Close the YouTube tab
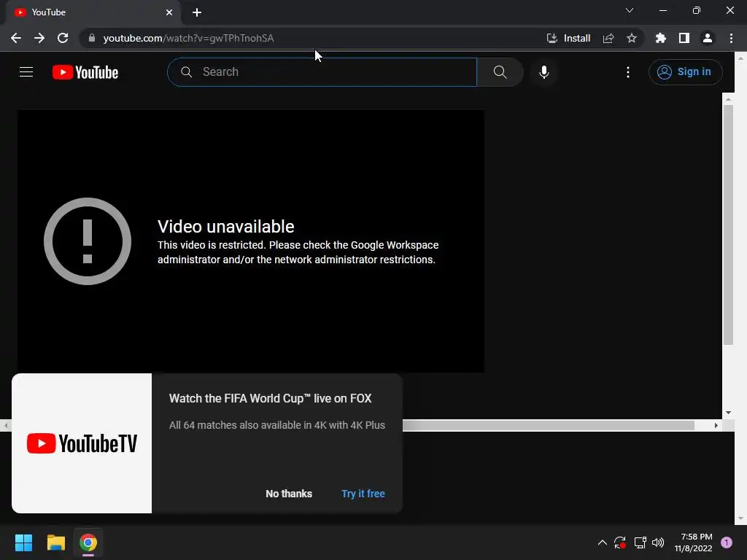747x560 pixels. click(169, 12)
